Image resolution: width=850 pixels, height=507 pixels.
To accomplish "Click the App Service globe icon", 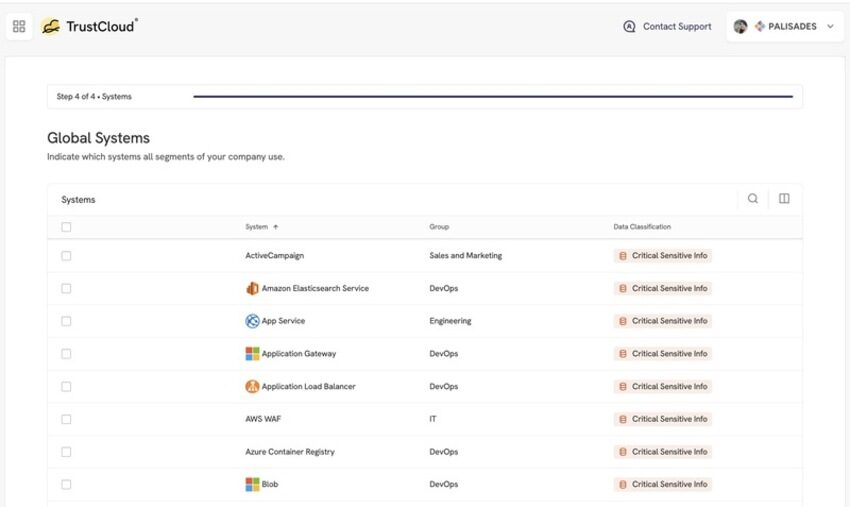I will 252,321.
